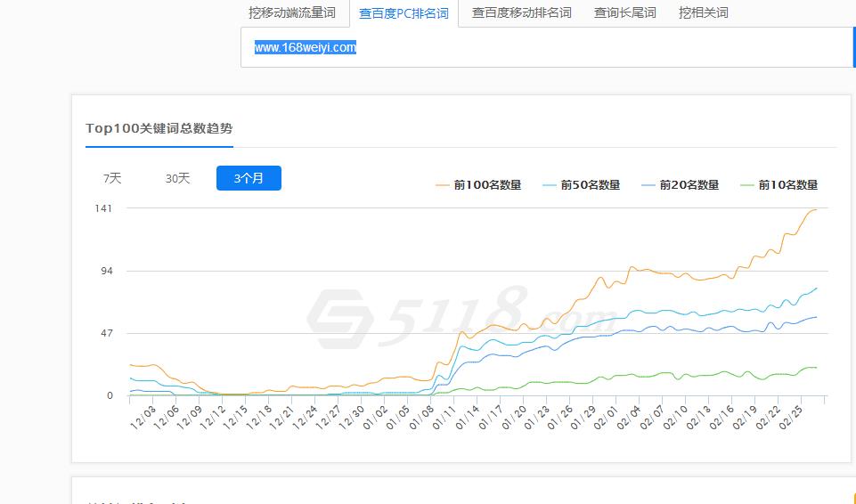Switch to 查百度移动排名词 tab
The image size is (856, 504).
point(521,12)
